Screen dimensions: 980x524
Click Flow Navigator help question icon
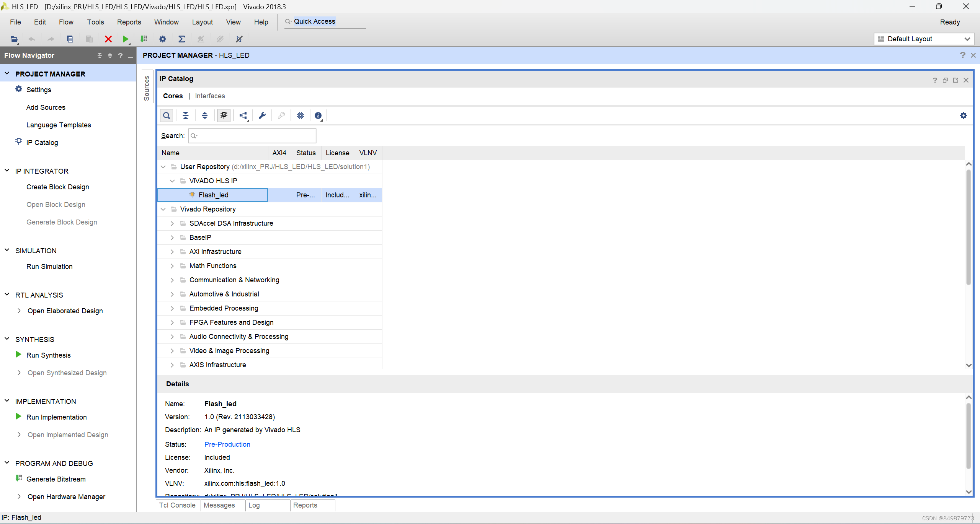[120, 56]
